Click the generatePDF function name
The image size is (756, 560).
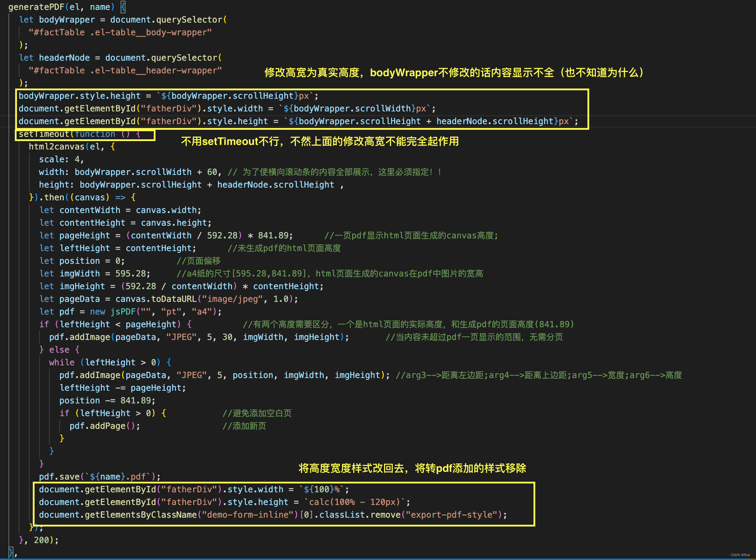(36, 7)
